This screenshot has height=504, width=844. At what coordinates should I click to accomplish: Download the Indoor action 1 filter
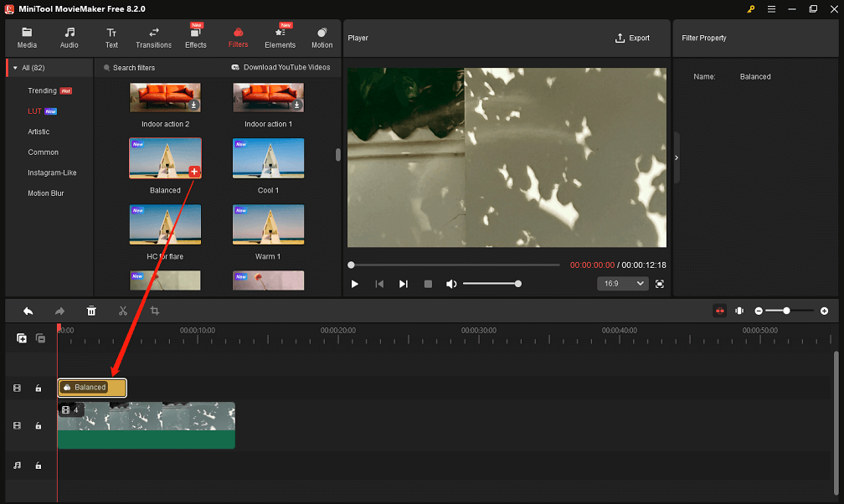tap(296, 105)
